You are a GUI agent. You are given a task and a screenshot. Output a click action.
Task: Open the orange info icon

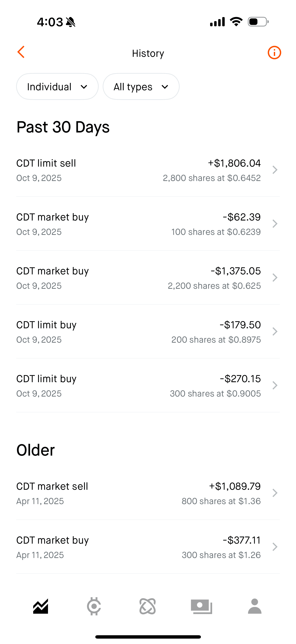tap(274, 53)
